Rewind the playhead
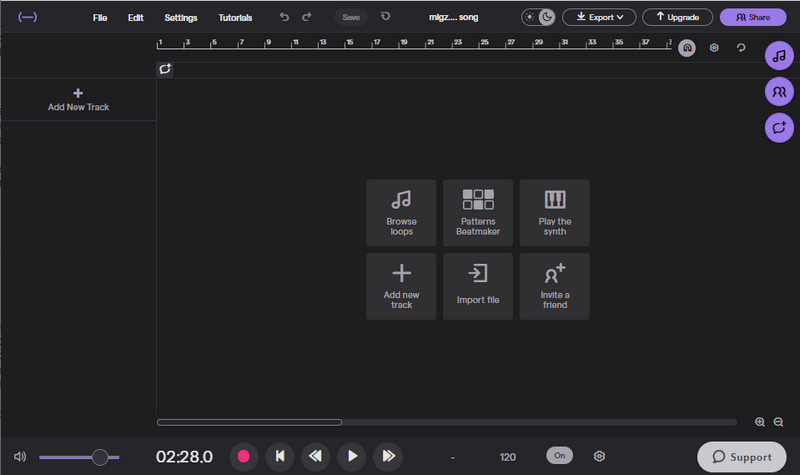 pos(316,456)
